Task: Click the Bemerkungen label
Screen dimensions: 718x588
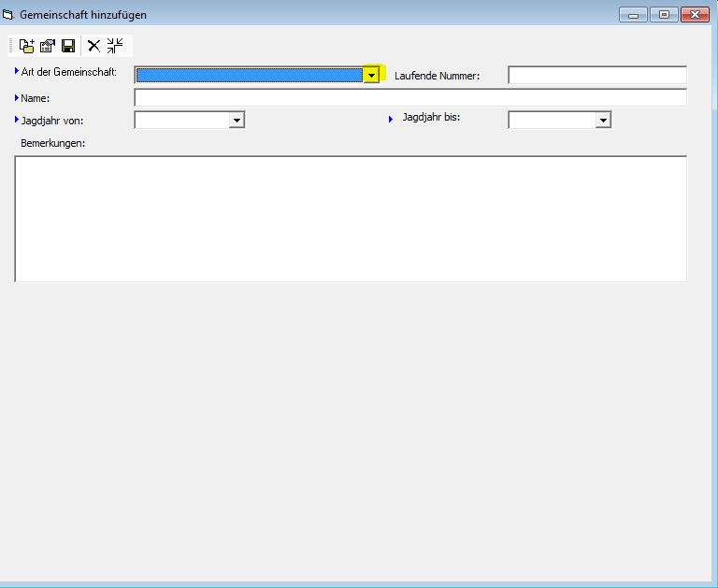Action: [52, 143]
